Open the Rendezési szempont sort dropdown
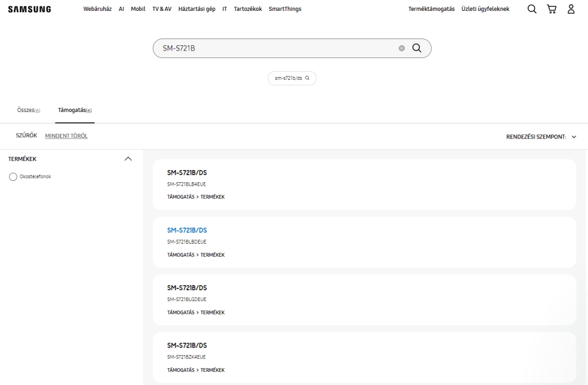 tap(541, 137)
